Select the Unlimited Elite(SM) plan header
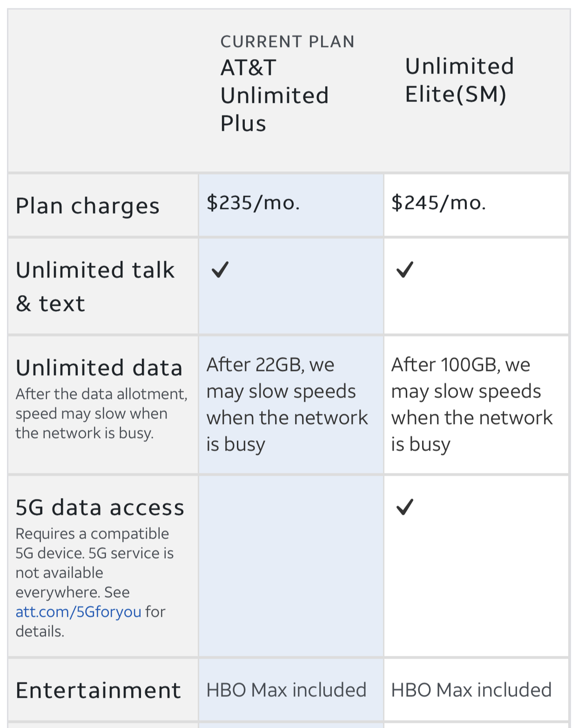The height and width of the screenshot is (728, 578). coord(459,80)
